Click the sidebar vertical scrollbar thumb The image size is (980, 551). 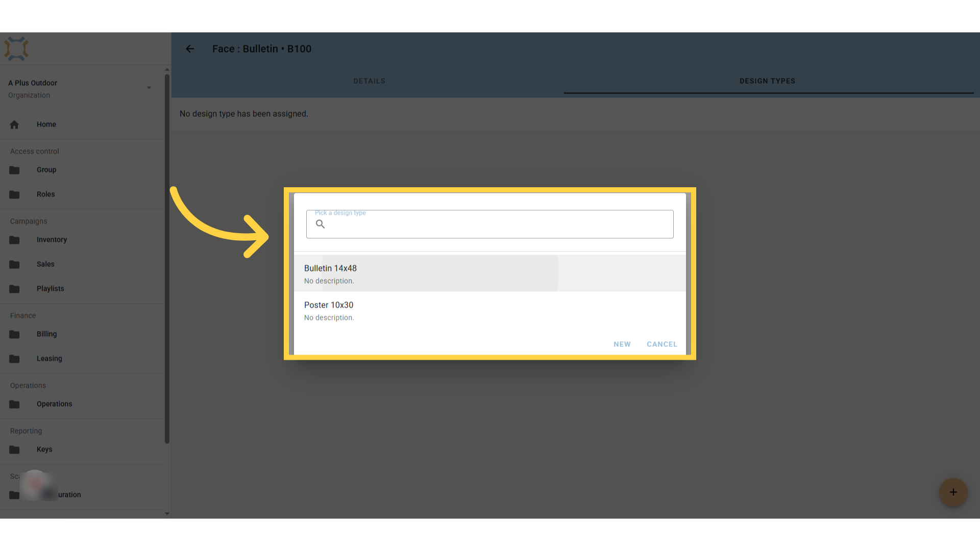click(167, 259)
